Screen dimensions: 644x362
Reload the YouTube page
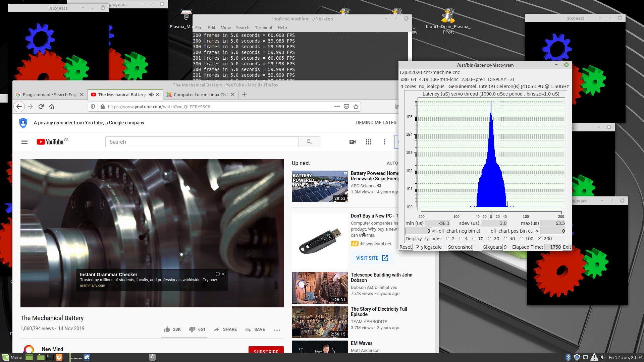point(41,107)
